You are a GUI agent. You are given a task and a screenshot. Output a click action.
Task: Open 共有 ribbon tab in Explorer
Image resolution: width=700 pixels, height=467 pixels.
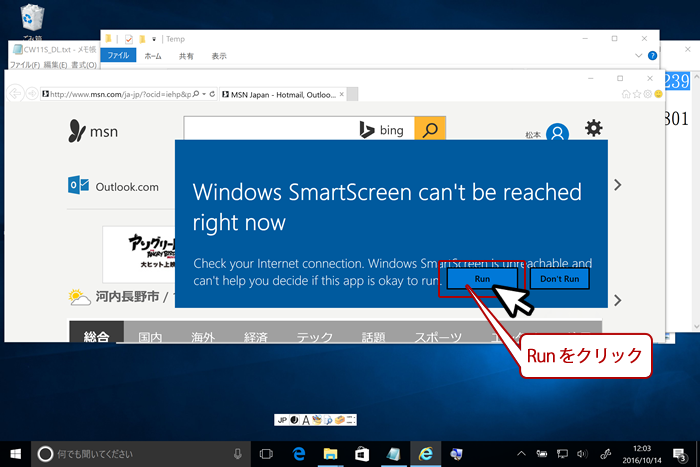186,56
